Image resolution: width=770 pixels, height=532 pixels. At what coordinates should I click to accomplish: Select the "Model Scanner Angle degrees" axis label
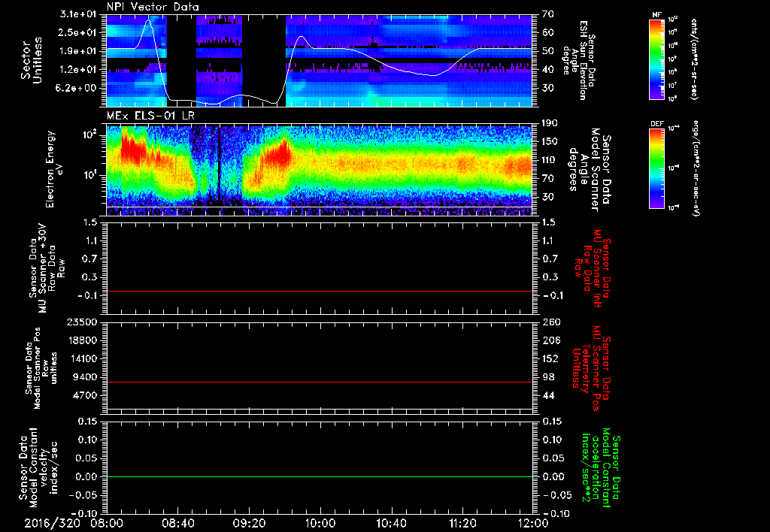coord(590,170)
